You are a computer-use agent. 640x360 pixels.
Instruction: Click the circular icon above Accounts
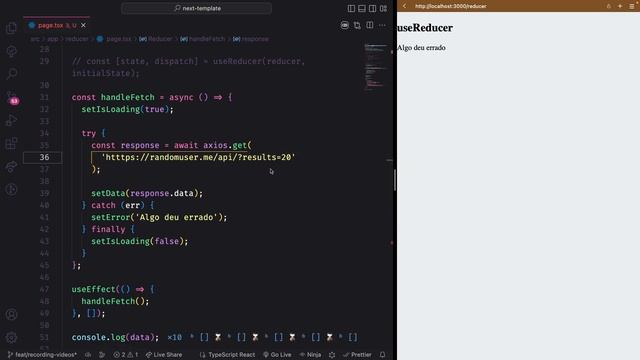(11, 189)
